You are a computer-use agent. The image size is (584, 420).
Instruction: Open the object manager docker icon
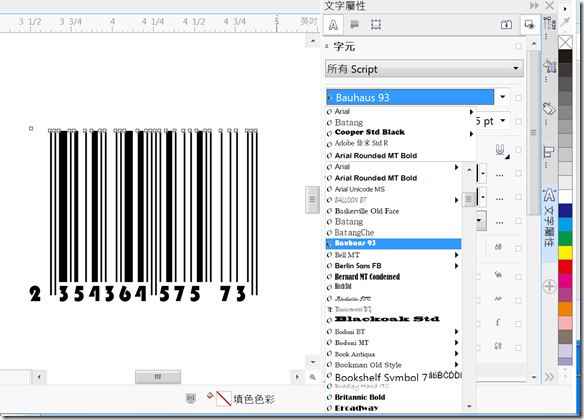coord(550,23)
